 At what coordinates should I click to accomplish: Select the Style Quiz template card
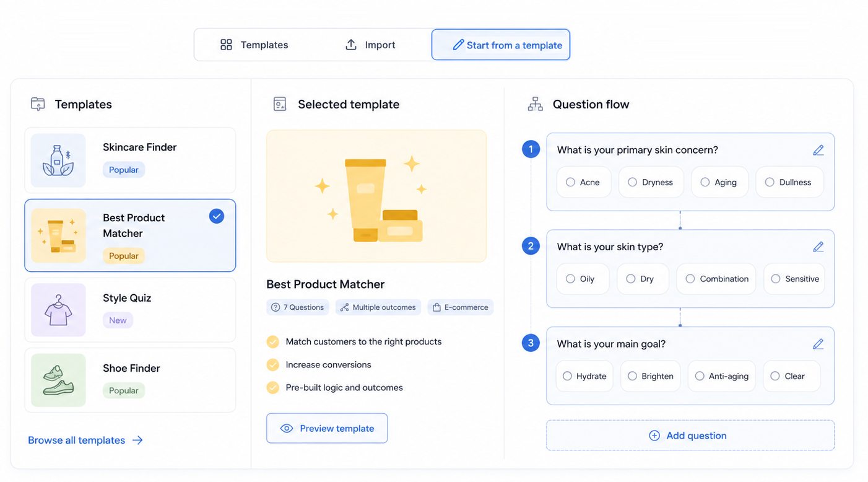[130, 310]
